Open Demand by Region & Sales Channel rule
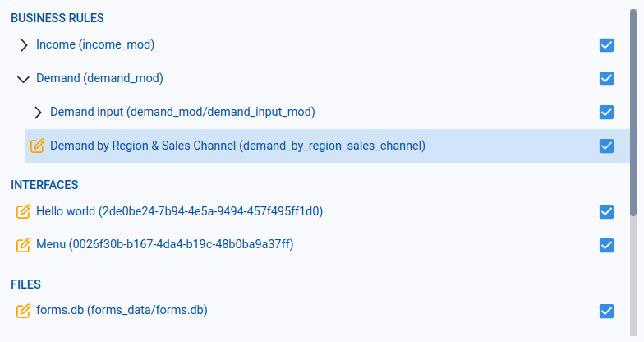This screenshot has width=644, height=342. (x=237, y=146)
